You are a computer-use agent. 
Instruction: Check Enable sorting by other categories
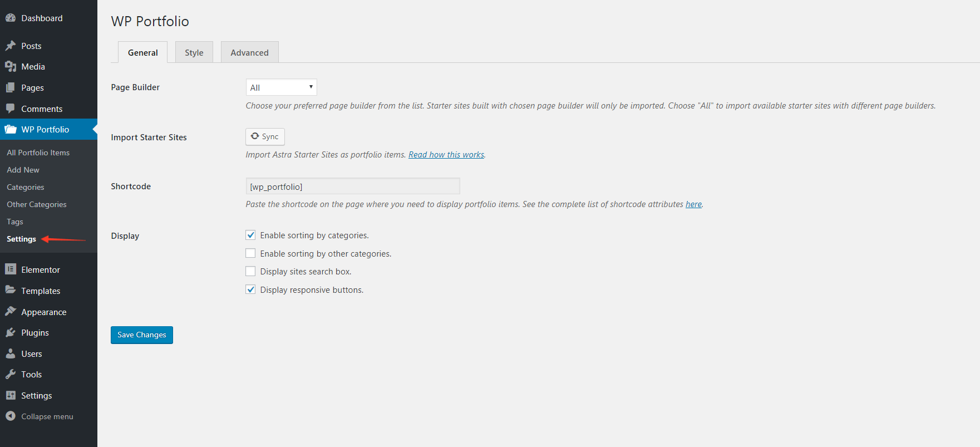click(250, 253)
